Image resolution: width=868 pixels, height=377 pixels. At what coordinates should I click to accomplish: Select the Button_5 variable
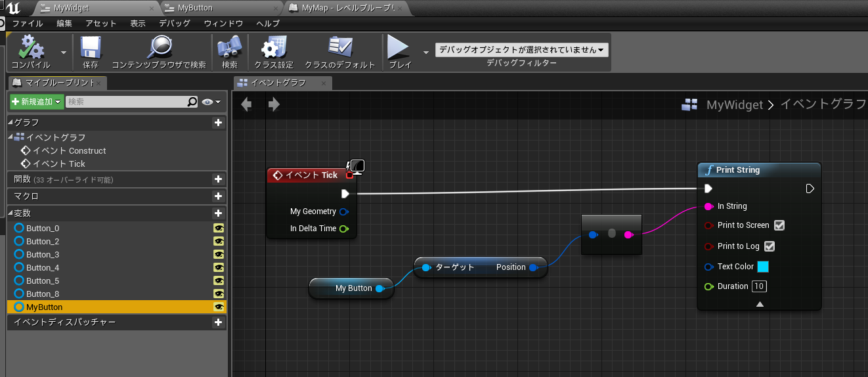pyautogui.click(x=116, y=280)
